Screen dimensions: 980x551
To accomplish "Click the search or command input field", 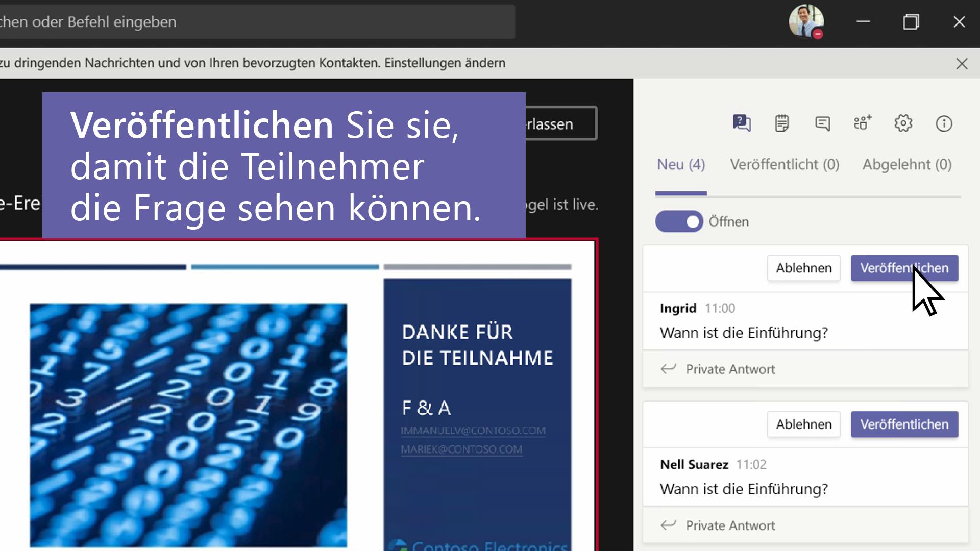I will click(x=257, y=22).
